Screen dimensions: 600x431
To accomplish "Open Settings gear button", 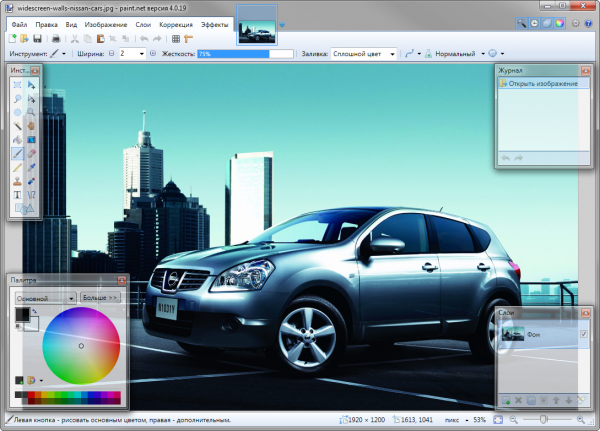I will coord(575,23).
